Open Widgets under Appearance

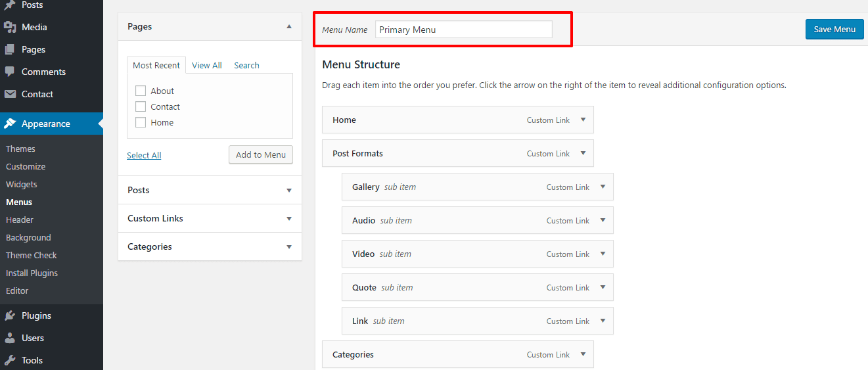pyautogui.click(x=22, y=185)
